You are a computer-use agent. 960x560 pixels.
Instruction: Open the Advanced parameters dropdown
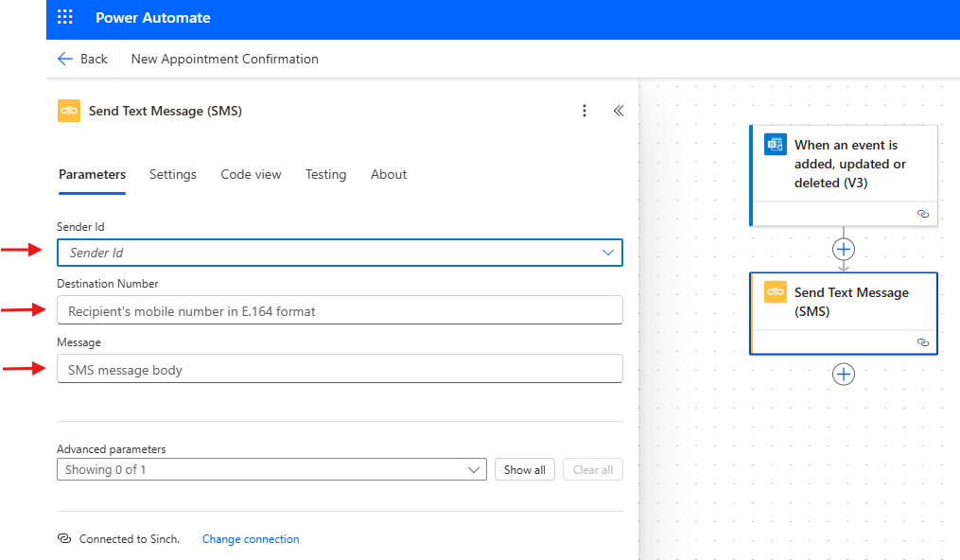(271, 469)
